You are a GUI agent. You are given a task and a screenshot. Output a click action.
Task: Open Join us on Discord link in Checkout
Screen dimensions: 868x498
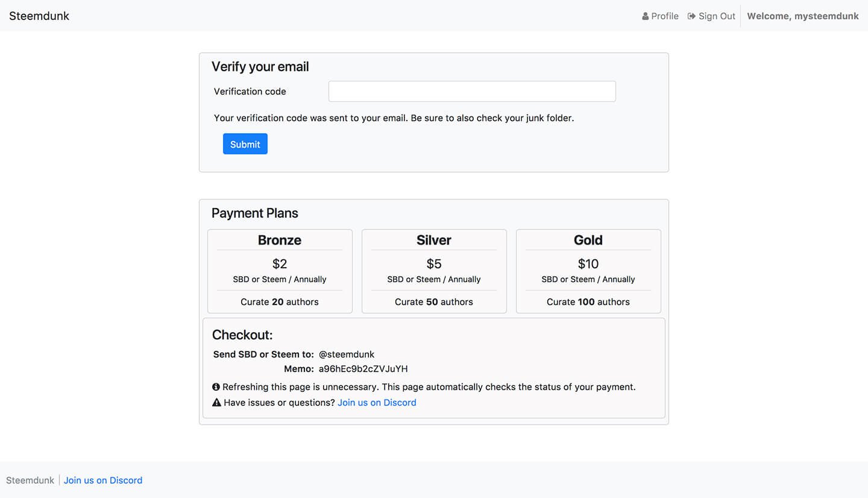click(377, 403)
